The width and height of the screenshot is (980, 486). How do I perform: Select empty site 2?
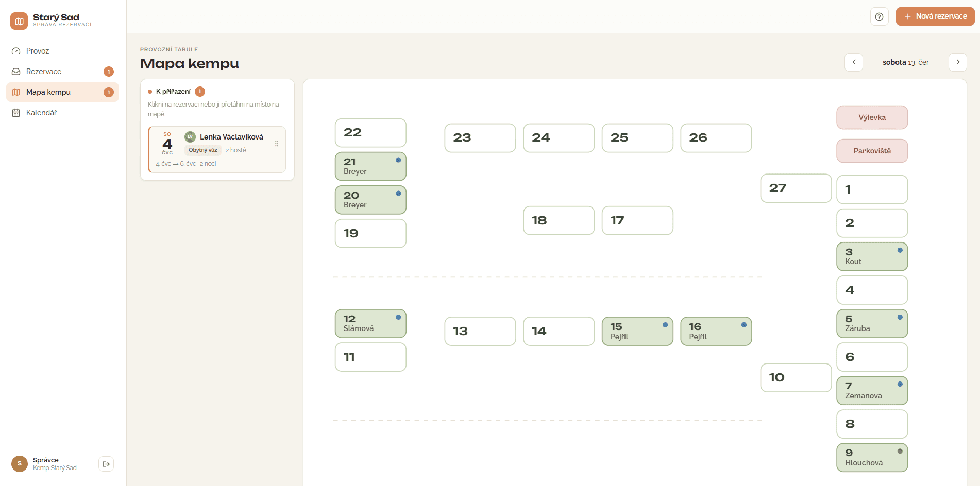872,223
